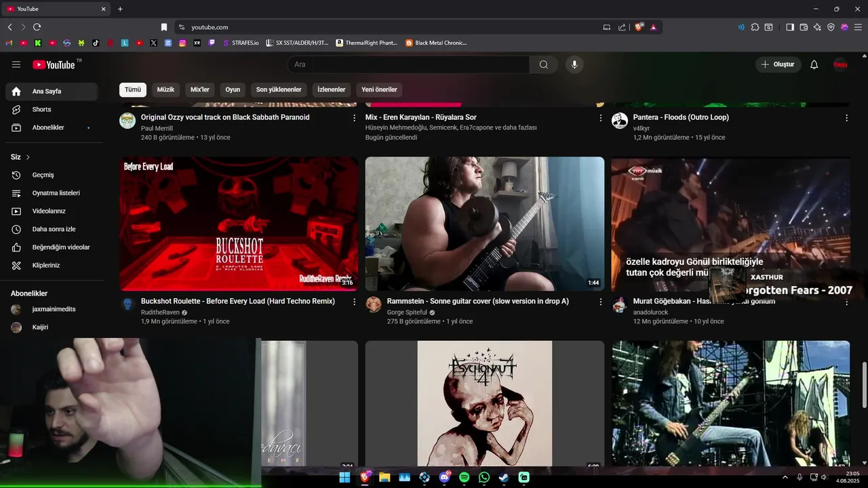Start voice search with the microphone
868x488 pixels.
(574, 64)
